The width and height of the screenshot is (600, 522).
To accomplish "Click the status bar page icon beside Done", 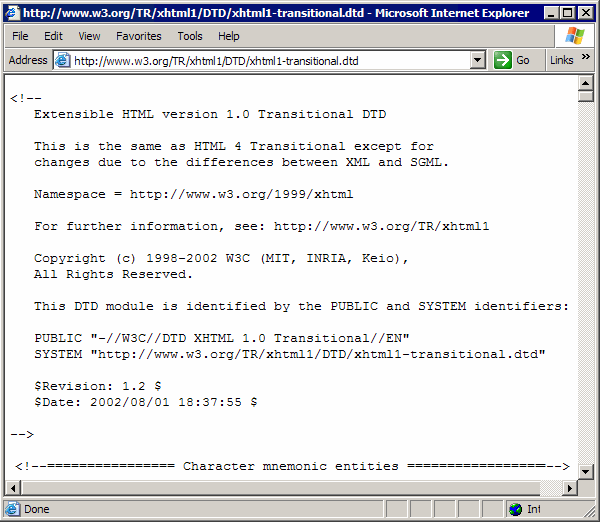I will point(12,509).
